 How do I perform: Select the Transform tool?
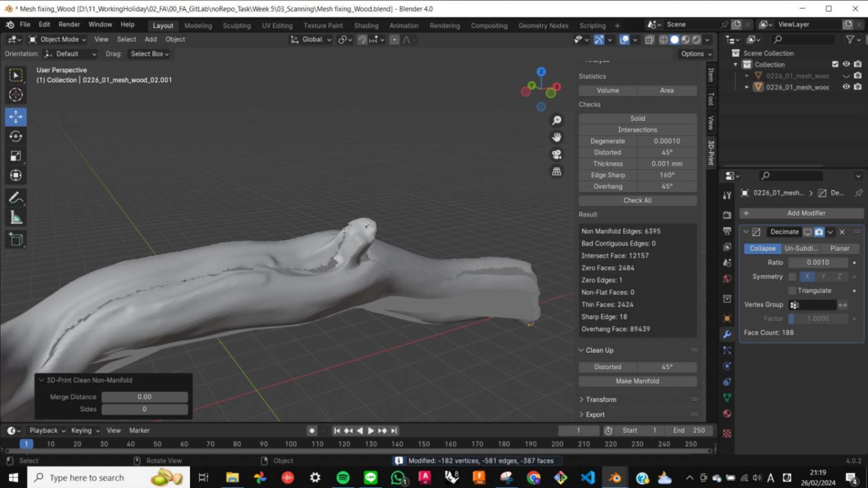16,176
